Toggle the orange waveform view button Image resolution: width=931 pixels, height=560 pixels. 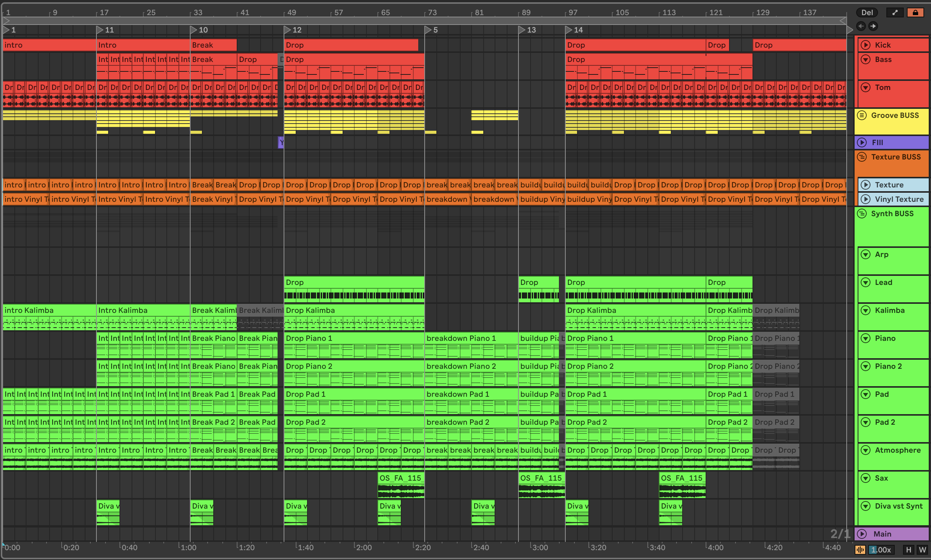tap(860, 550)
